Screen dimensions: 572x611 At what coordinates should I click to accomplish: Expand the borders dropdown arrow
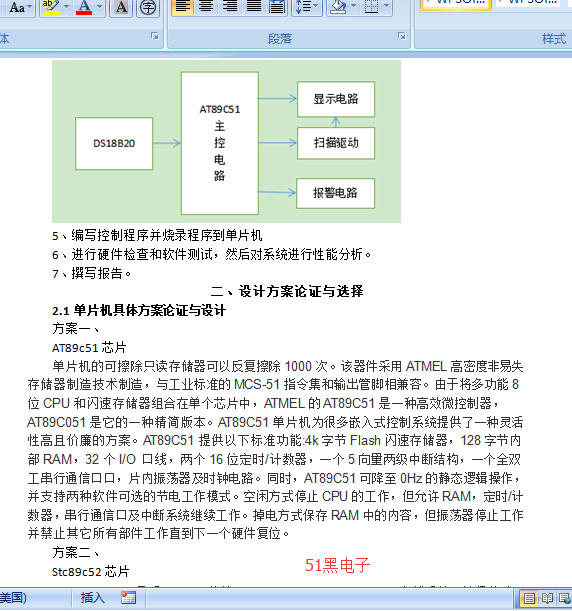[387, 7]
